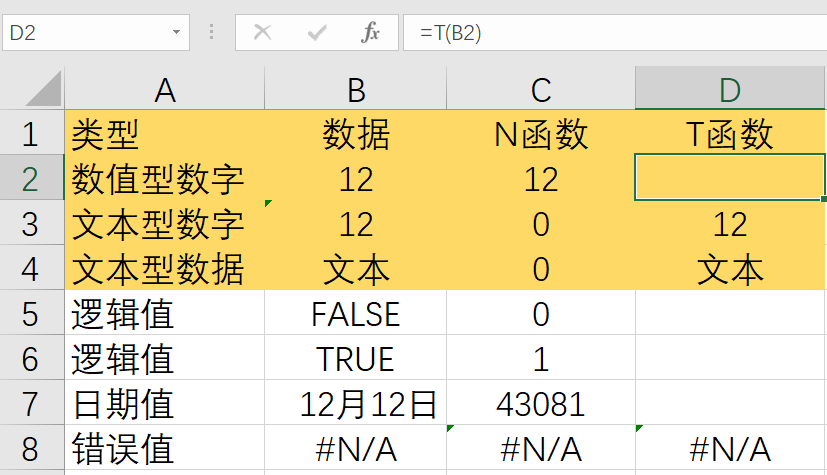
Task: Click the fill handle of cell D2
Action: click(x=824, y=199)
